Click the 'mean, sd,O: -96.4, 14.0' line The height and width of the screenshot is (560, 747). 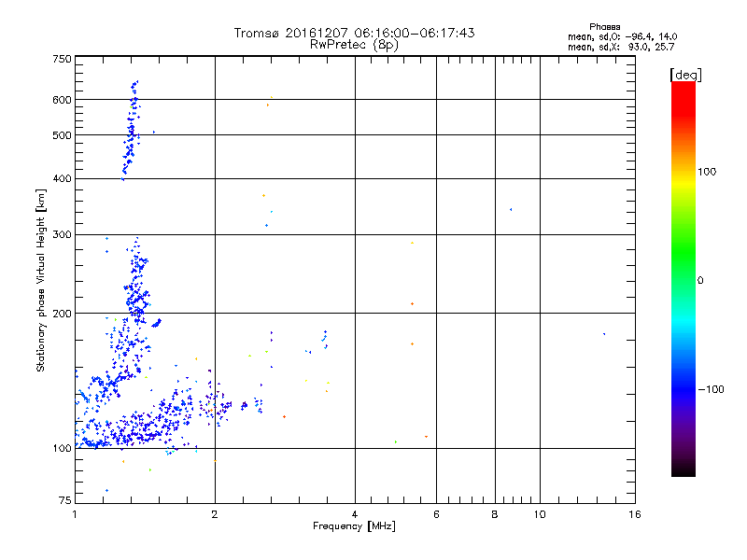622,36
